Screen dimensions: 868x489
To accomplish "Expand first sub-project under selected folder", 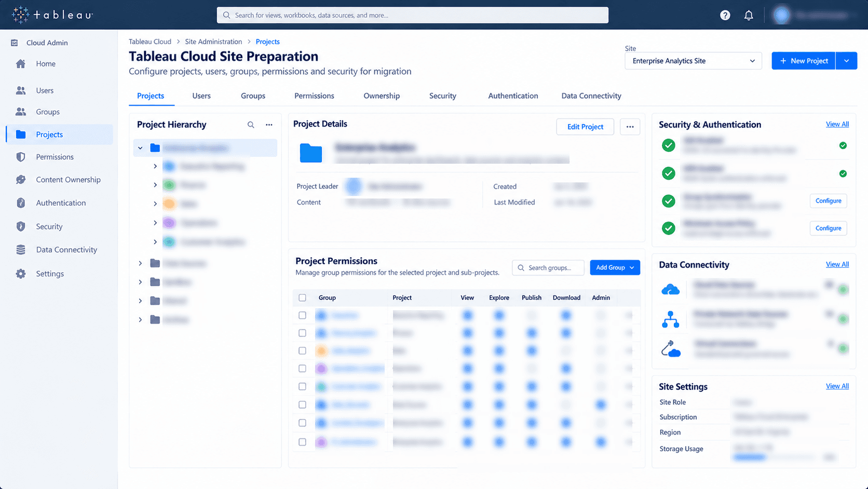I will [155, 166].
